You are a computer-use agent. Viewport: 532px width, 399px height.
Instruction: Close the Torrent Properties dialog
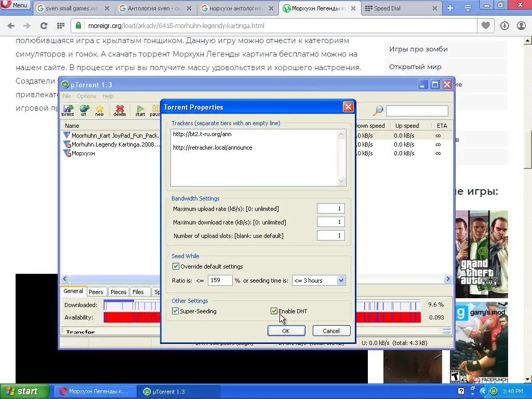[348, 107]
